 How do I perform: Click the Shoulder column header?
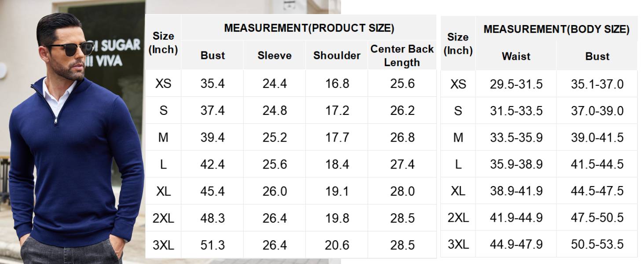click(x=337, y=55)
